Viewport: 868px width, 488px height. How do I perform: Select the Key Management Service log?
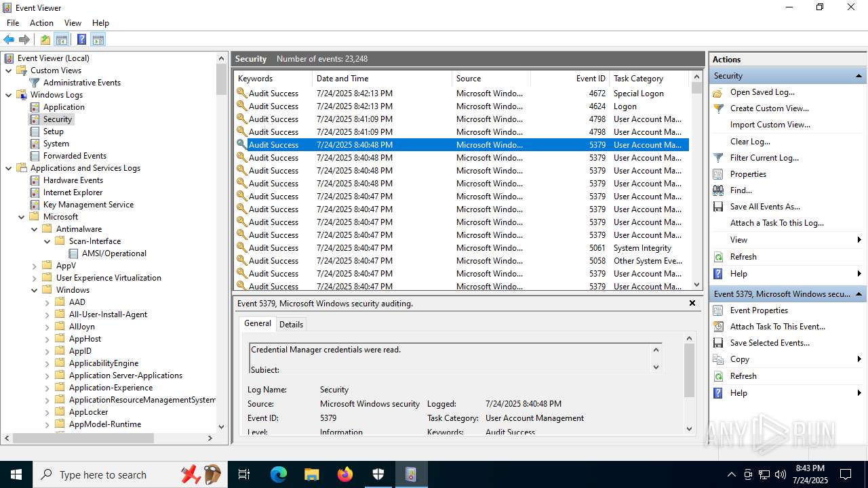pyautogui.click(x=88, y=205)
